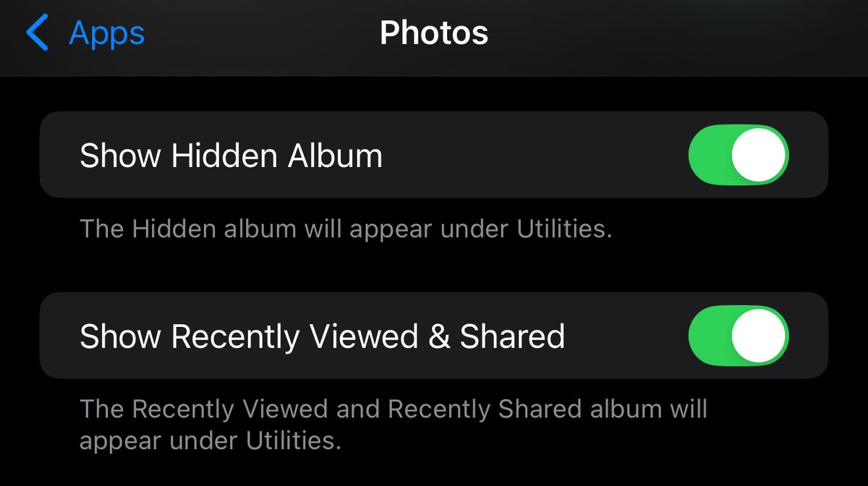The width and height of the screenshot is (868, 486).
Task: Disable Show Recently Viewed & Shared switch
Action: pos(738,336)
